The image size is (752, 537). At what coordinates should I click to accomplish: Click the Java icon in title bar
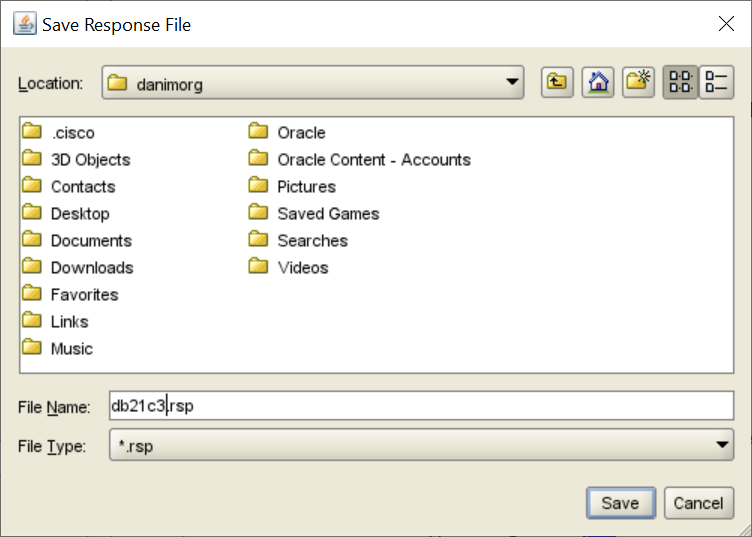tap(24, 24)
